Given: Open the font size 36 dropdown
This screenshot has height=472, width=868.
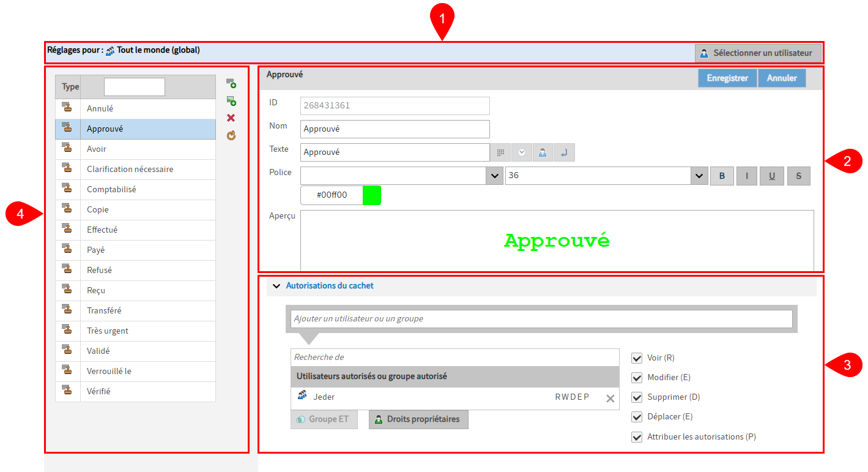Looking at the screenshot, I should (x=699, y=176).
